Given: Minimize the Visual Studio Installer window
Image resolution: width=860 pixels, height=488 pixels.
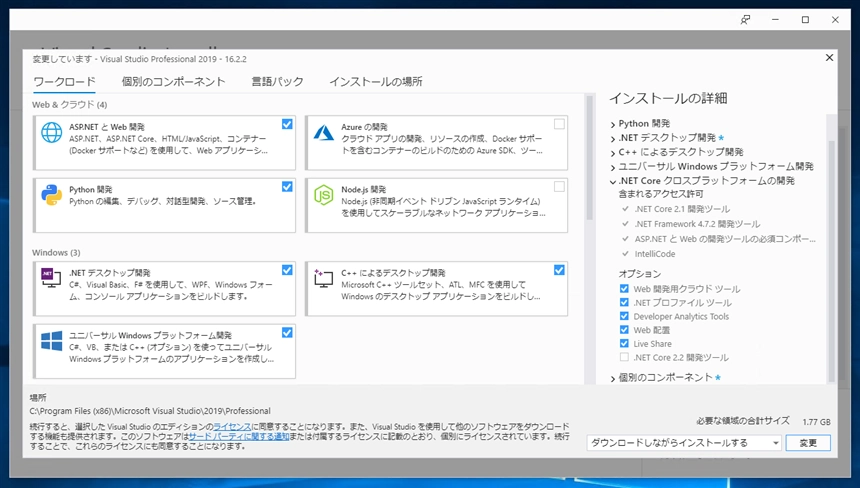Looking at the screenshot, I should click(775, 20).
